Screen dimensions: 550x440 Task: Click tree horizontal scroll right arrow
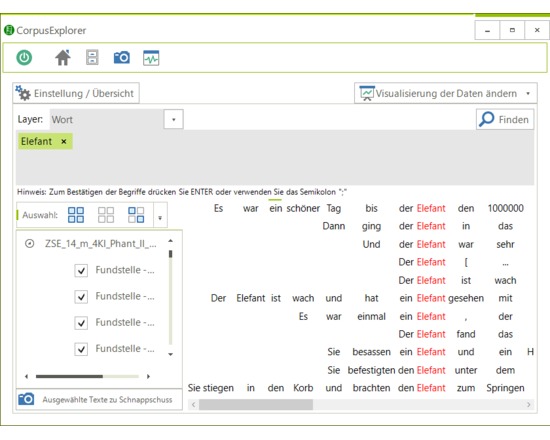(x=148, y=376)
